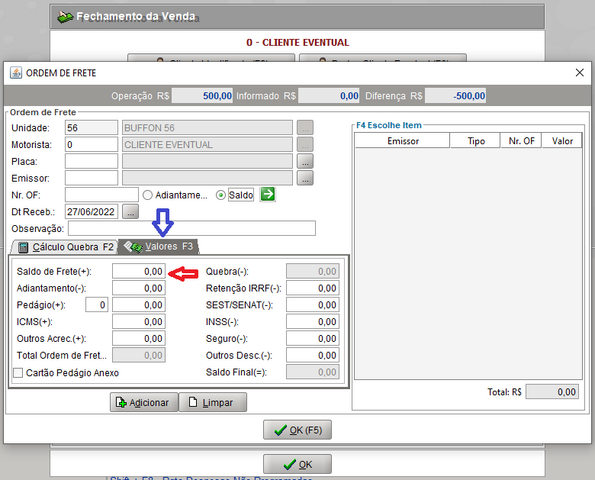This screenshot has height=480, width=595.
Task: Click the Emissor column header
Action: pyautogui.click(x=403, y=141)
